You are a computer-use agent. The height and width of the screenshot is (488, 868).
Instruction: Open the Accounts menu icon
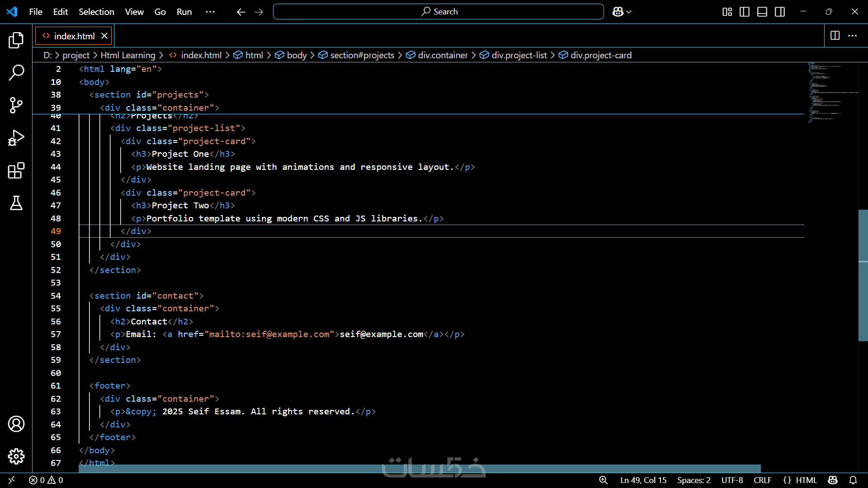tap(16, 424)
